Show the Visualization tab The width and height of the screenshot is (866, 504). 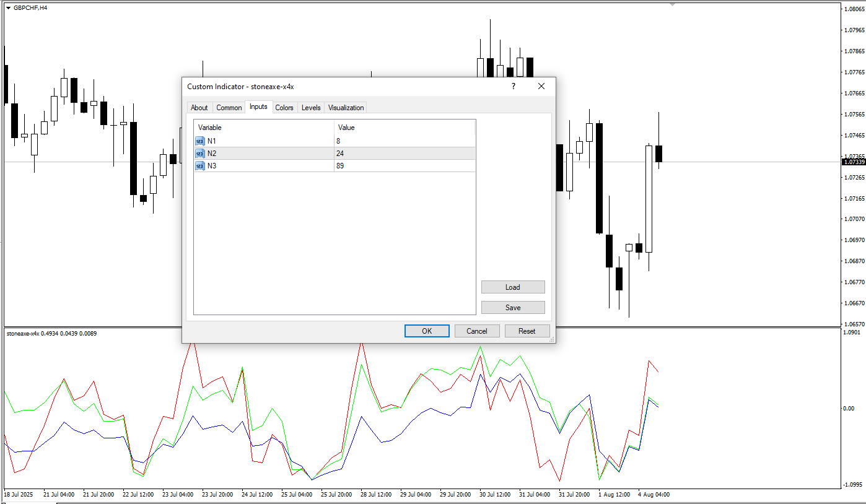(x=346, y=108)
